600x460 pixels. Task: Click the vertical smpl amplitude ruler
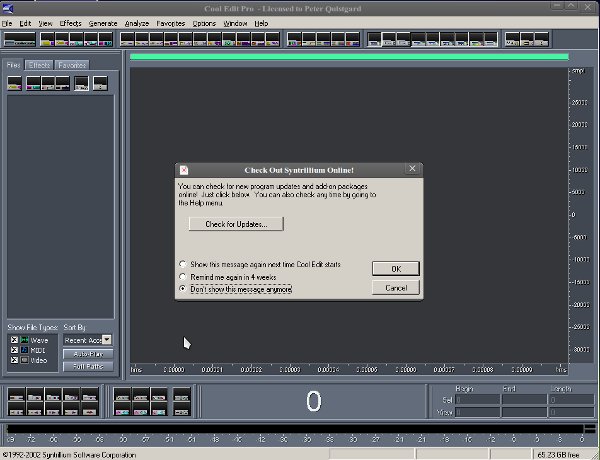click(x=579, y=215)
